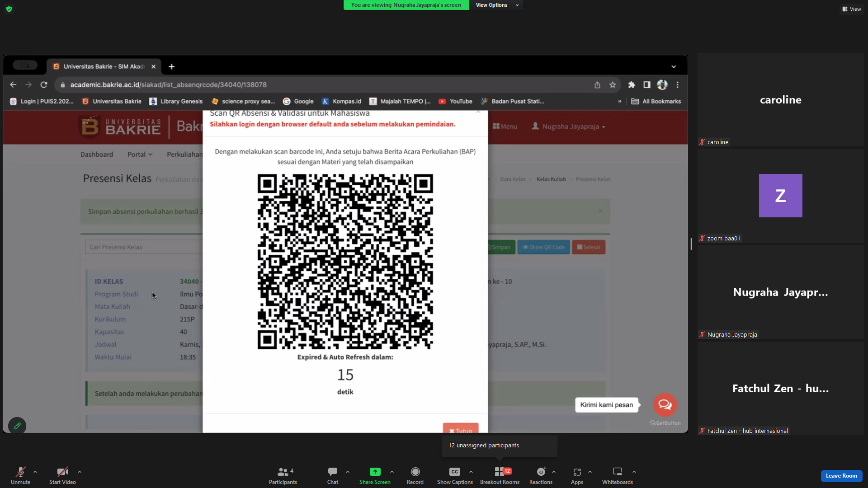Select caroline participant tile
The height and width of the screenshot is (488, 868).
point(780,100)
